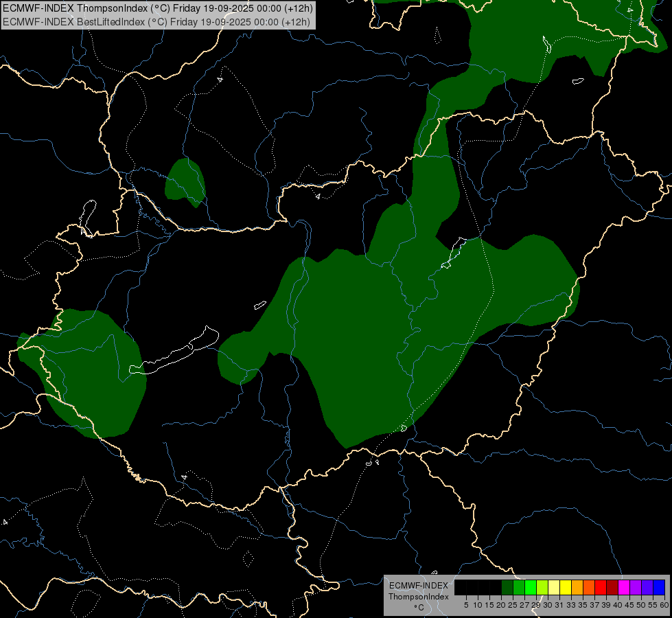Click the bright yellow 31–33 legend swatch
The width and height of the screenshot is (672, 618).
pos(566,587)
